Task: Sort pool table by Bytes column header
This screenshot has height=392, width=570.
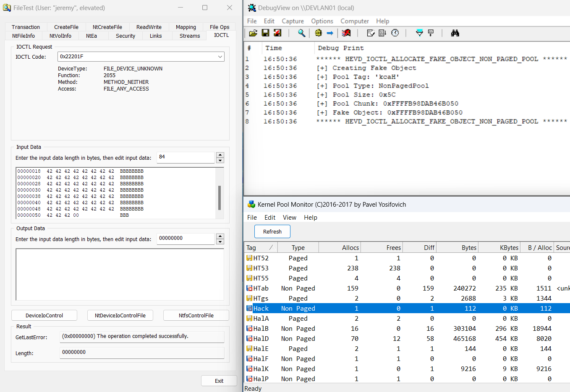Action: tap(457, 247)
